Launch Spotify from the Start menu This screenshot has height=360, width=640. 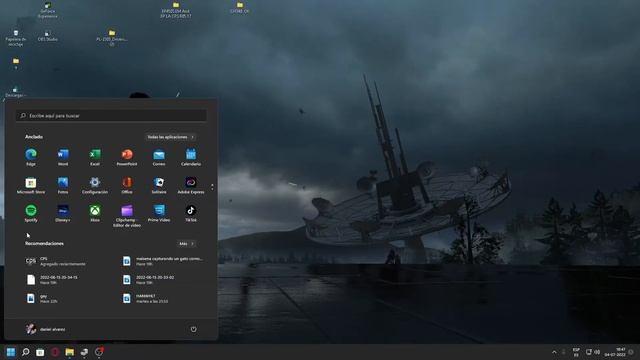[31, 213]
